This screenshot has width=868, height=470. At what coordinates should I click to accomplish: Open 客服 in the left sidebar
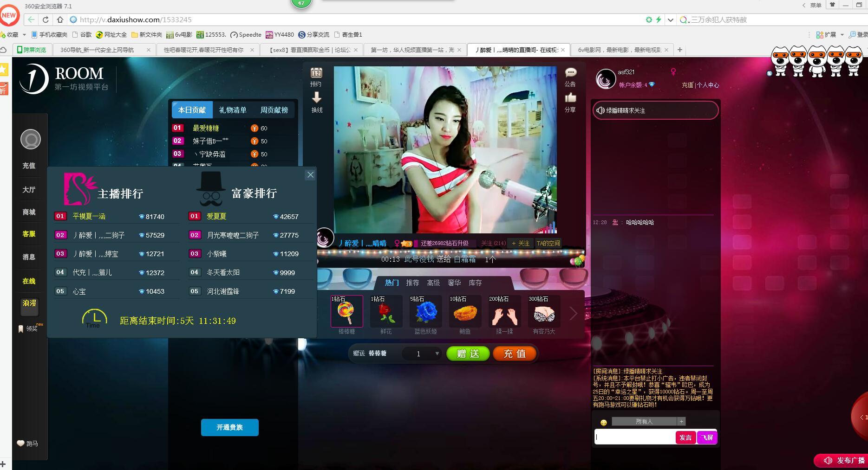tap(29, 234)
